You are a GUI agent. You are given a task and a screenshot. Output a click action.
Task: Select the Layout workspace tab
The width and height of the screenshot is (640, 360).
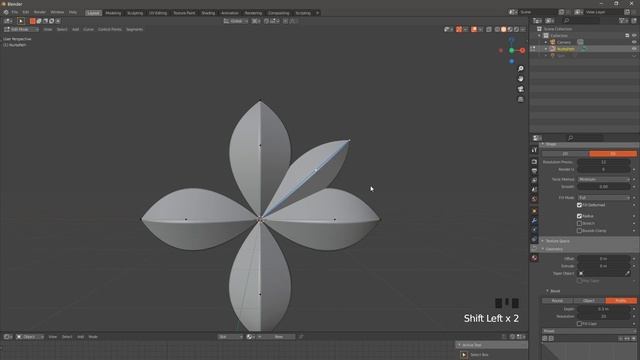[x=93, y=13]
